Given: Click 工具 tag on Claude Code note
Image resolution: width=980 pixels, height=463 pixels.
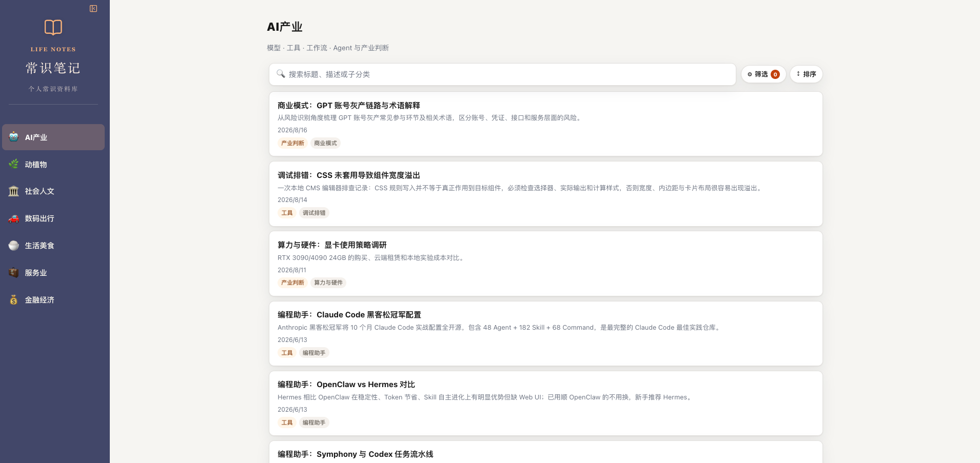Looking at the screenshot, I should (287, 353).
